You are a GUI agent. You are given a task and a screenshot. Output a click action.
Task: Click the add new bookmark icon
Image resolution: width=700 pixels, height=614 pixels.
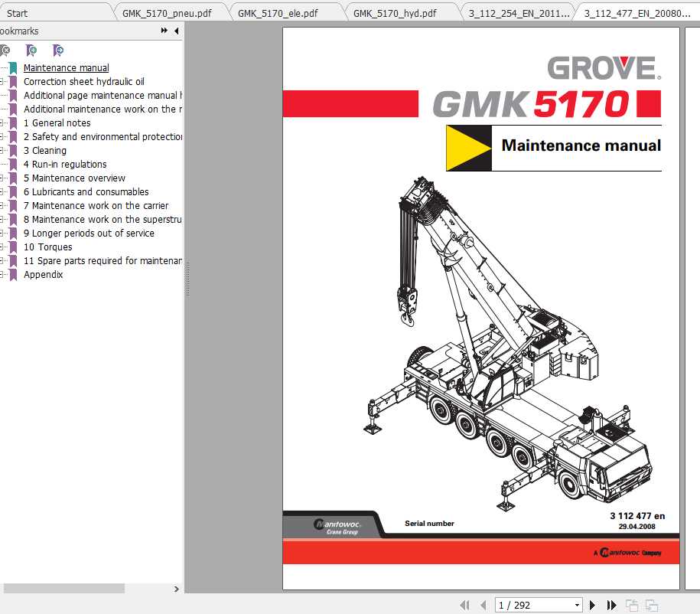coord(31,51)
